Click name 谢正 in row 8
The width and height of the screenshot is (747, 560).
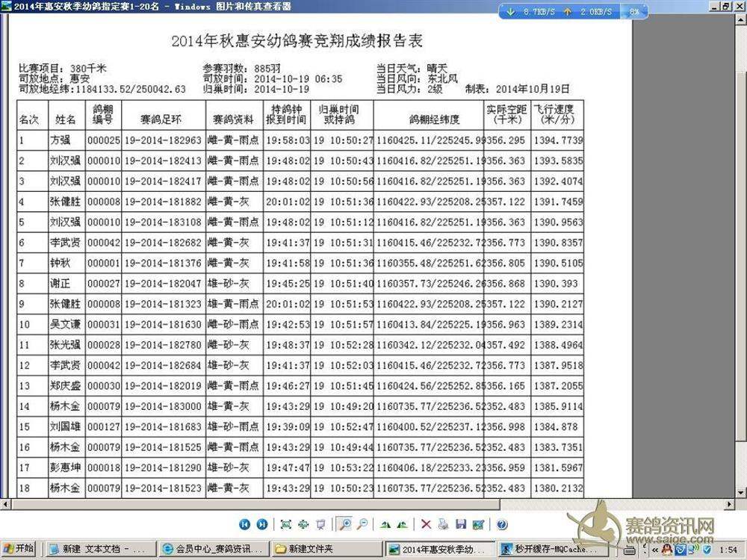click(x=61, y=283)
